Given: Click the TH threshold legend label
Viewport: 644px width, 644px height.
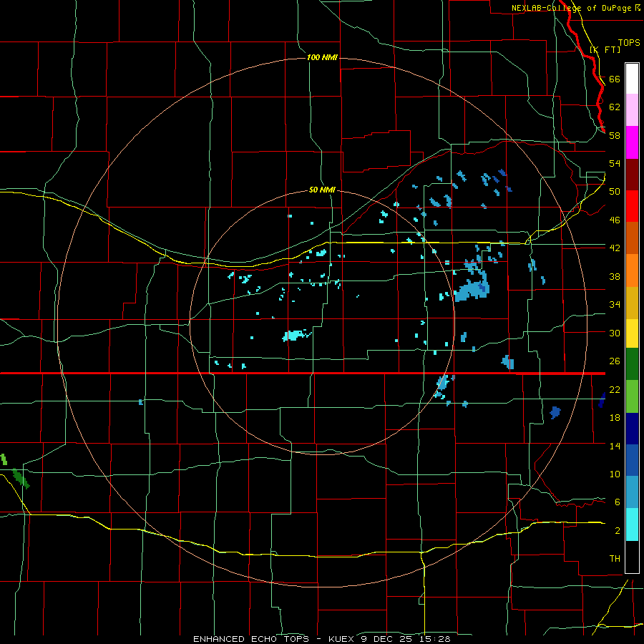Looking at the screenshot, I should pyautogui.click(x=615, y=559).
